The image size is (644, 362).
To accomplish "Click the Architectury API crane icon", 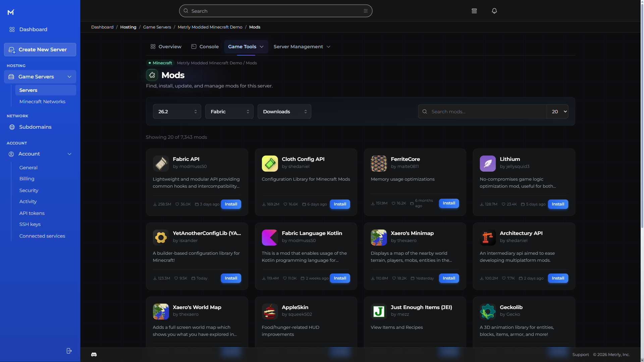I will point(488,238).
